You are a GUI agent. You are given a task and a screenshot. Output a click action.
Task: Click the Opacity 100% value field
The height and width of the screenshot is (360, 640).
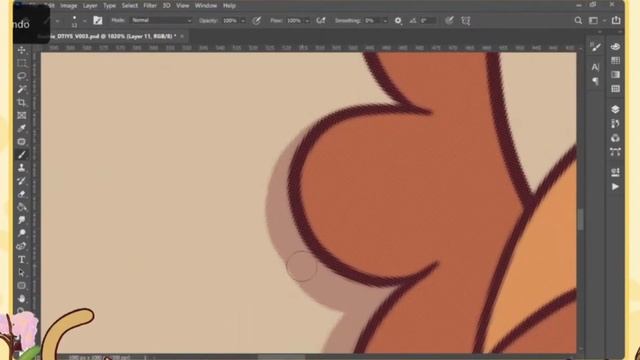point(230,20)
